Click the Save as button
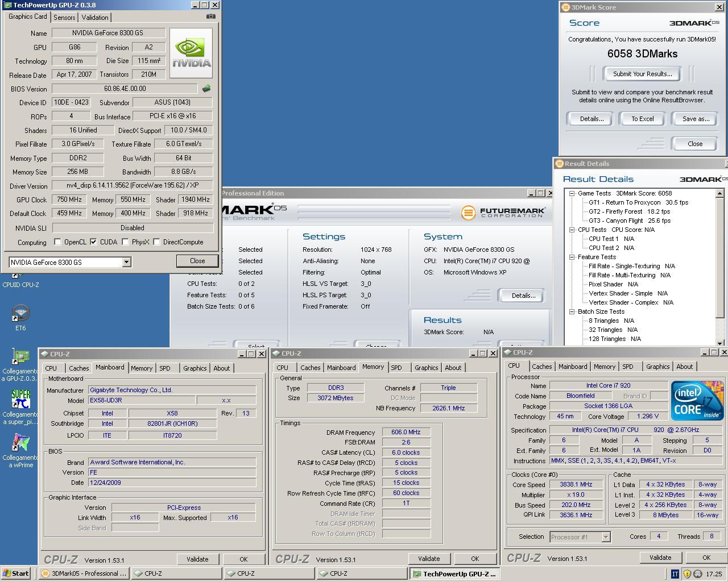 pyautogui.click(x=696, y=119)
